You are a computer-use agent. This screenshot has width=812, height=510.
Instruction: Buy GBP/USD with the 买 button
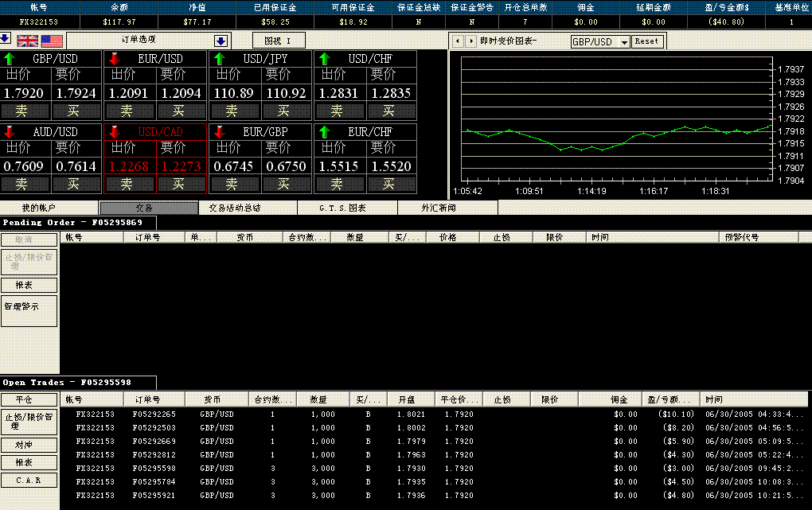(x=76, y=111)
